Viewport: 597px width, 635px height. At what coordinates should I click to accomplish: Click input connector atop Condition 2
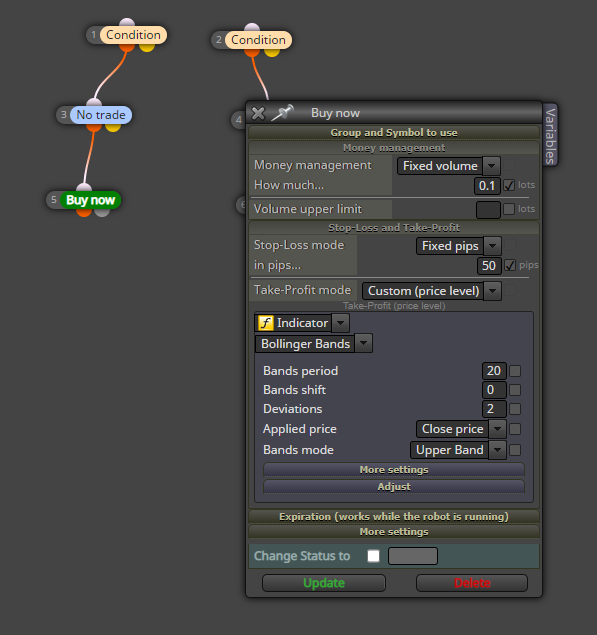tap(252, 28)
